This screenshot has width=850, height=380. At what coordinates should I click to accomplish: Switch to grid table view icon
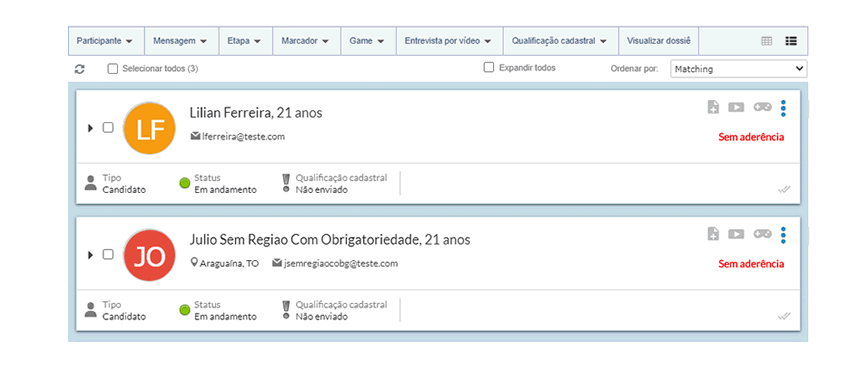coord(767,41)
